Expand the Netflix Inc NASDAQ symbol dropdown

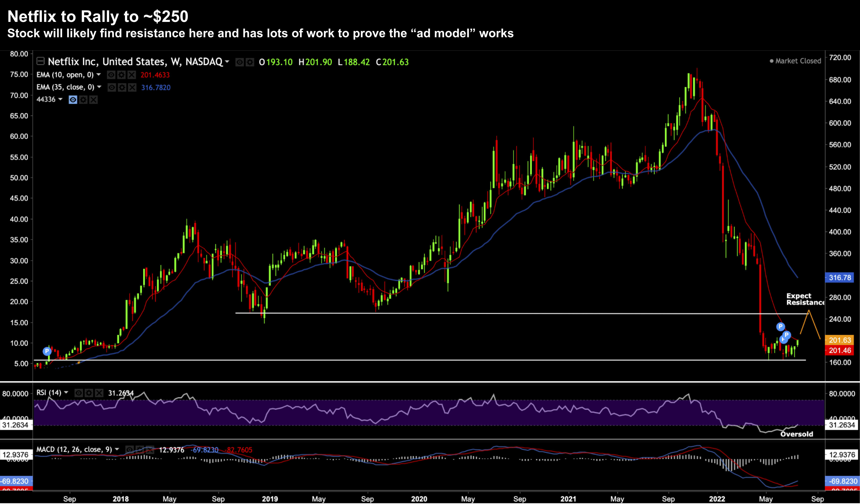click(227, 62)
